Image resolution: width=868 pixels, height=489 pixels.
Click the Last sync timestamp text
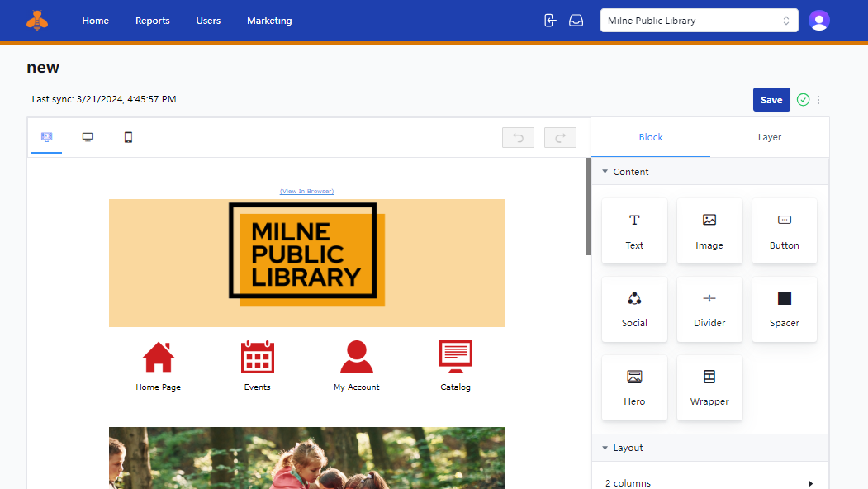[x=104, y=99]
